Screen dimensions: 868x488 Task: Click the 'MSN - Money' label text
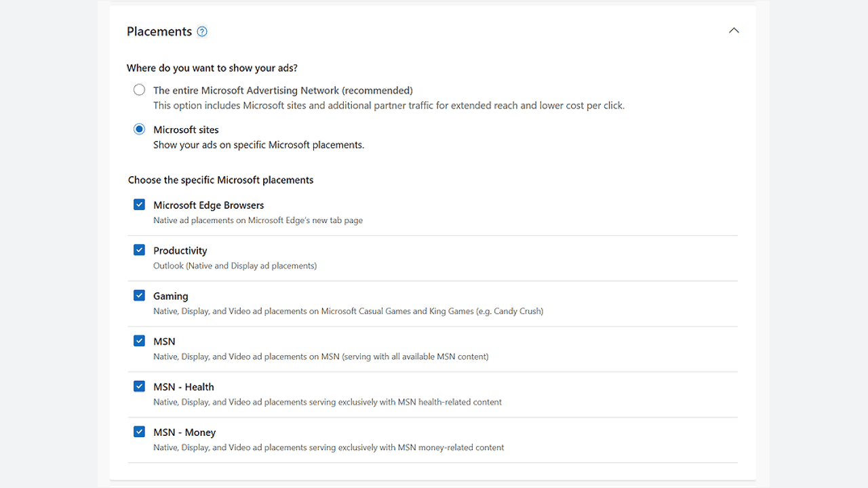tap(184, 432)
